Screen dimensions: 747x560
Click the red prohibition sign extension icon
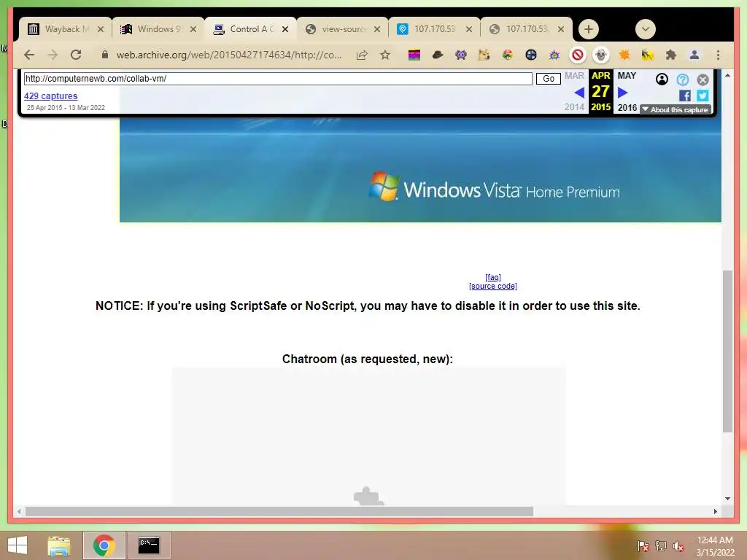coord(578,55)
